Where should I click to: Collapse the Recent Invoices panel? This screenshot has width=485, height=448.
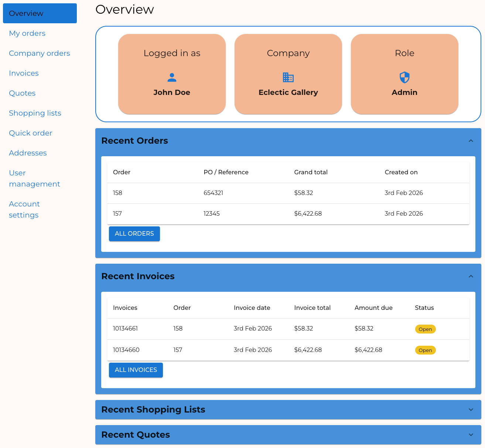[471, 276]
